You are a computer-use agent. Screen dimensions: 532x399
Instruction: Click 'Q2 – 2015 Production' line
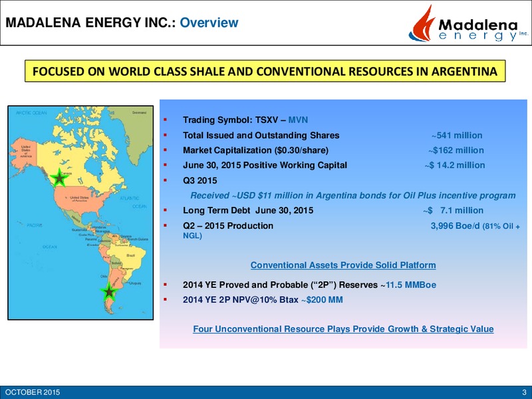(228, 225)
